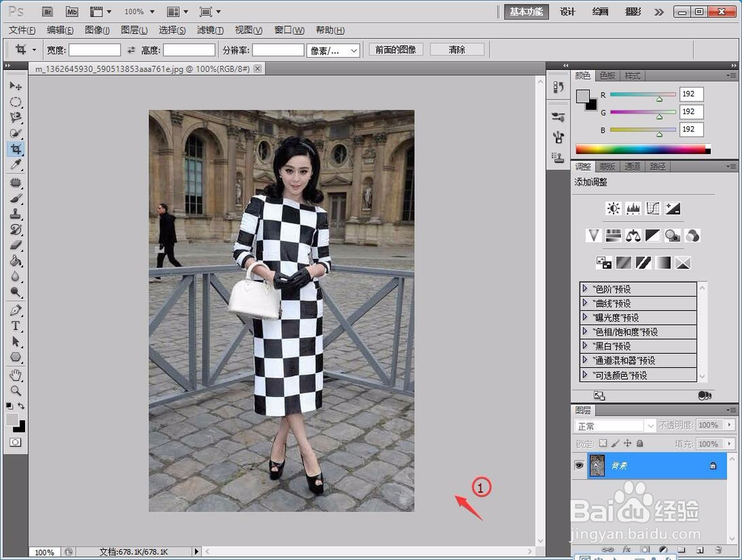Select the History Brush tool
The width and height of the screenshot is (742, 560).
click(16, 229)
